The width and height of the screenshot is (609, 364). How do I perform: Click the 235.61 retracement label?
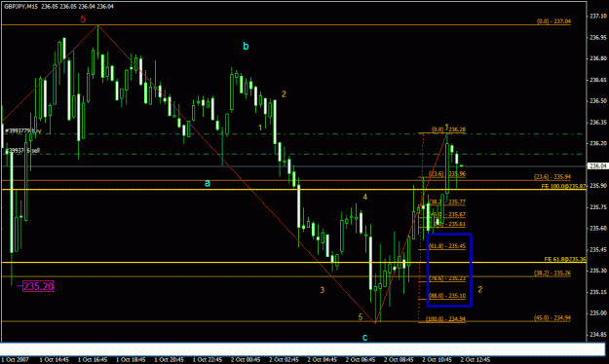tap(448, 224)
